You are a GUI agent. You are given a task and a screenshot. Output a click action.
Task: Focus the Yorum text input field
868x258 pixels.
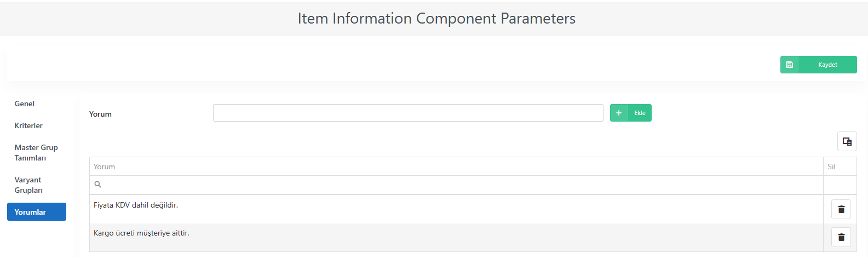[408, 113]
